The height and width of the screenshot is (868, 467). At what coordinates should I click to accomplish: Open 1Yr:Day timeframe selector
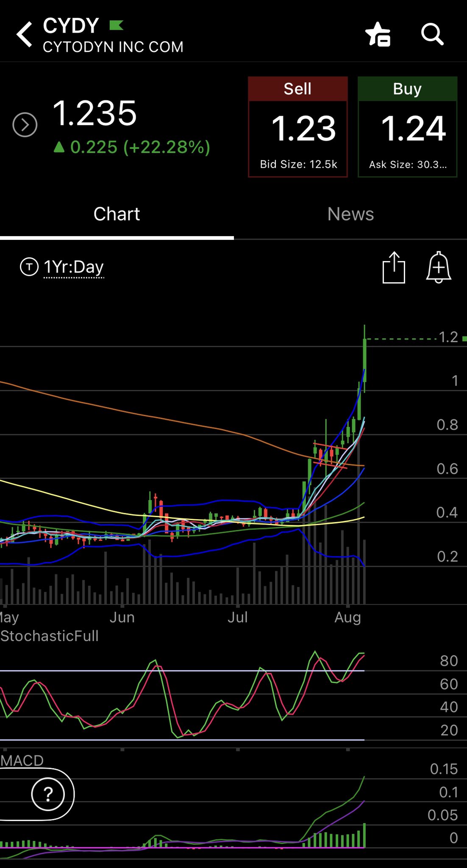point(74,267)
